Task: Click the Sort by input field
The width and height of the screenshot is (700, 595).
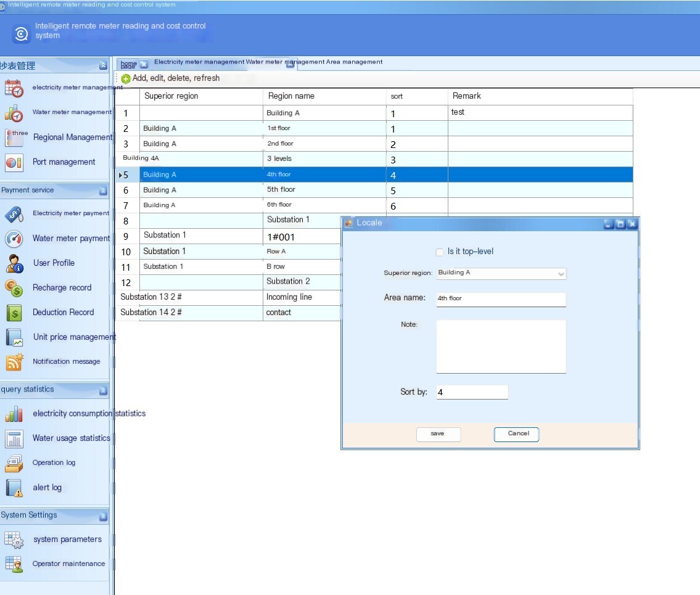Action: (472, 392)
